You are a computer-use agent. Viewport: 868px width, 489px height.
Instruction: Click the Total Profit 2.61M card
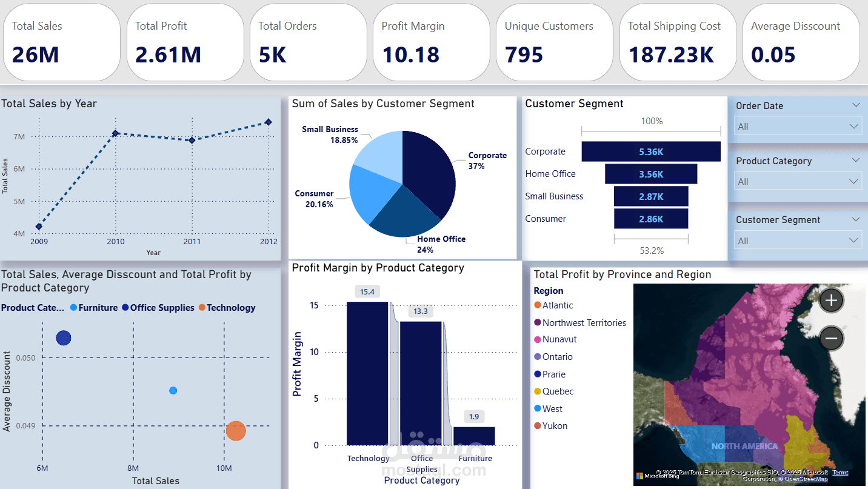point(185,42)
